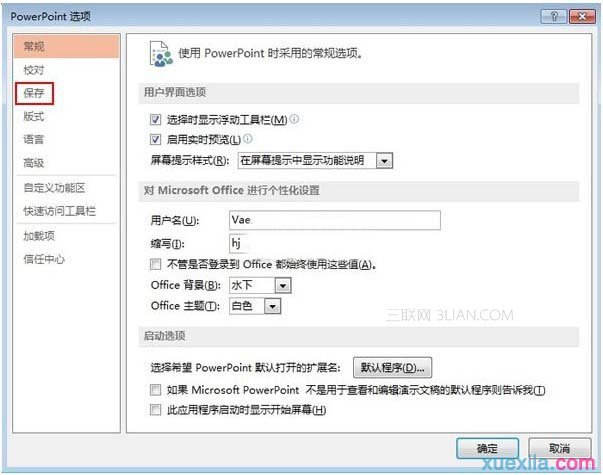Confirm with the 确定 button
603x475 pixels.
pyautogui.click(x=487, y=448)
